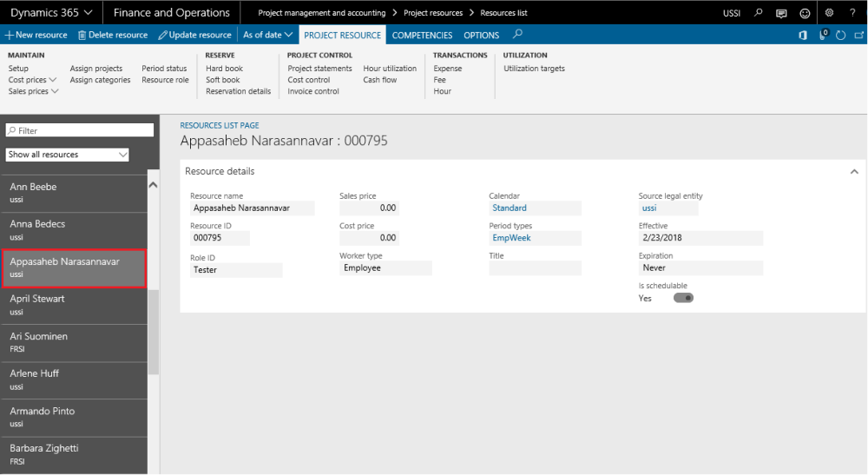Collapse the Resource details section
868x475 pixels.
pyautogui.click(x=853, y=172)
